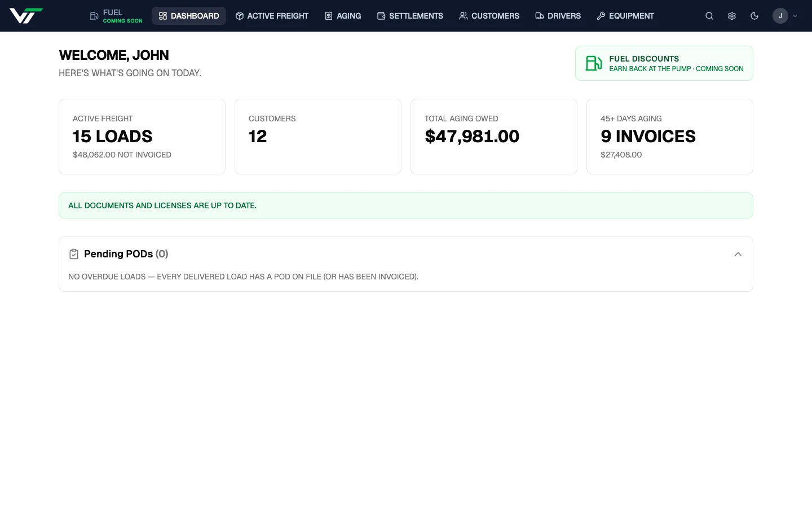Open settings via the gear icon
Screen dimensions: 812x508
[x=732, y=16]
